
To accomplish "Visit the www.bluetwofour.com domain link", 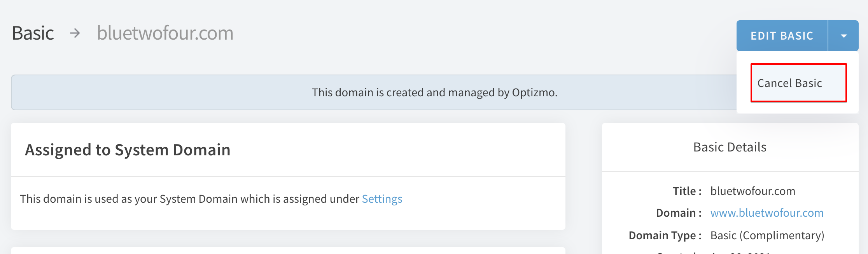I will tap(767, 213).
